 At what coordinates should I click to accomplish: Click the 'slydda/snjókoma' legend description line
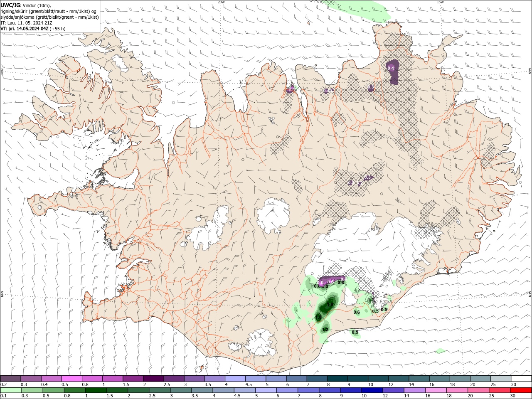(x=50, y=17)
